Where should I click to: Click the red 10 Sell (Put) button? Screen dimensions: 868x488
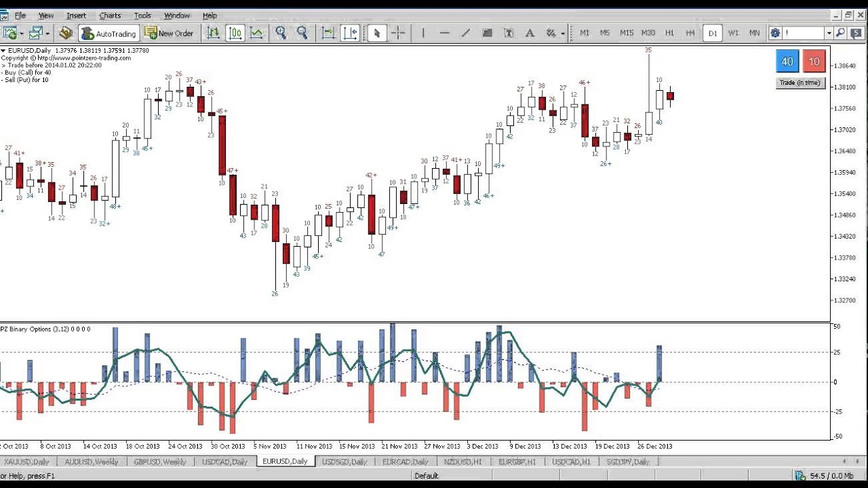[814, 62]
